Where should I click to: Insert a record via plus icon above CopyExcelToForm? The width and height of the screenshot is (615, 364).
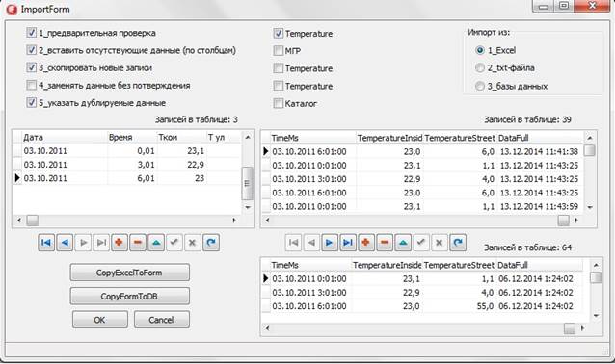[x=120, y=243]
